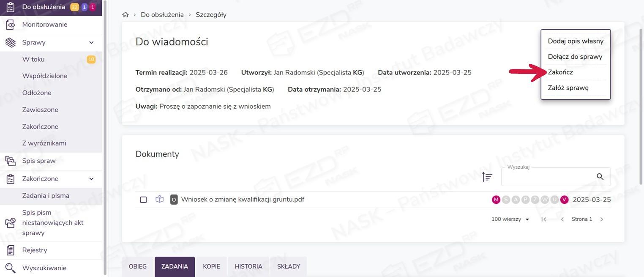The width and height of the screenshot is (644, 277).
Task: Click the Do obsłużenia breadcrumb link
Action: (162, 15)
